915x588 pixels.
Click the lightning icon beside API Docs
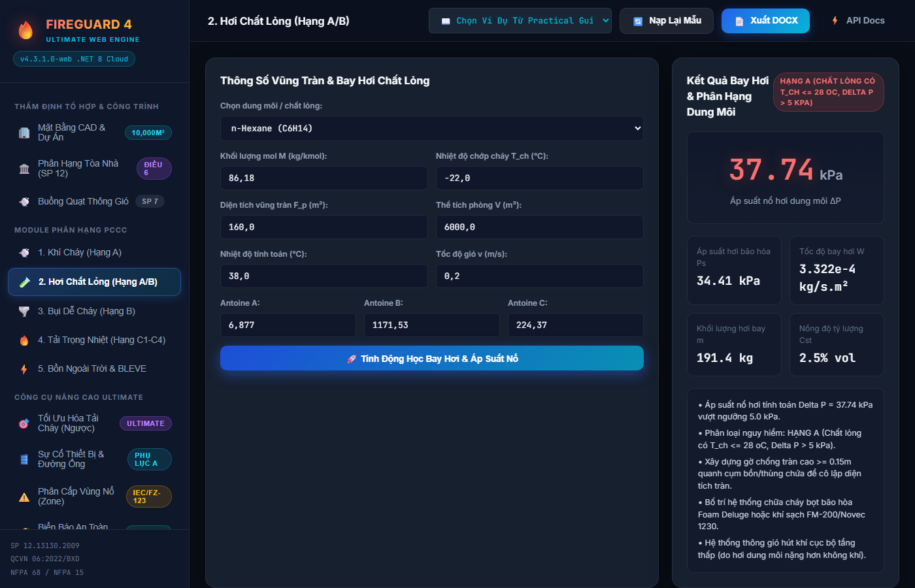point(835,21)
